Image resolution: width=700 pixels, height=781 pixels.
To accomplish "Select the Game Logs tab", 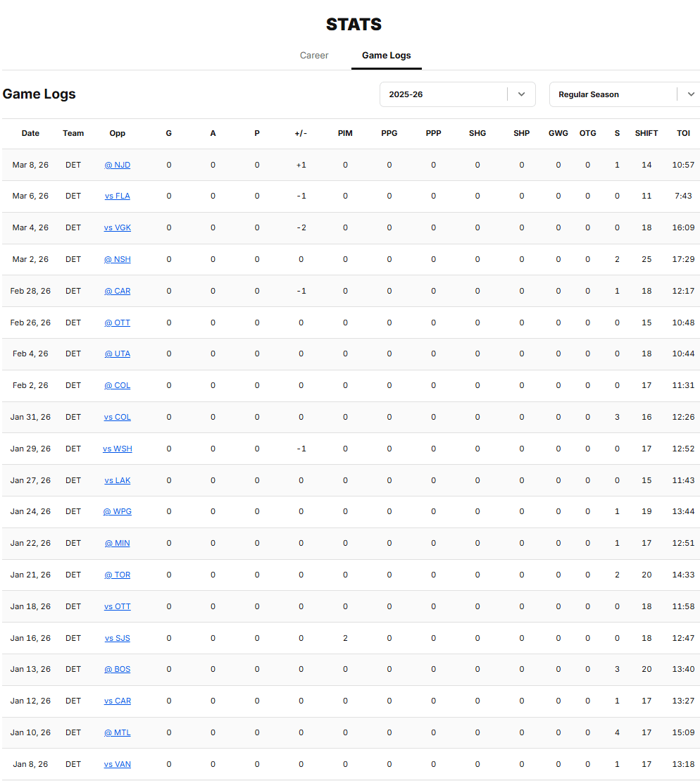I will pyautogui.click(x=386, y=56).
